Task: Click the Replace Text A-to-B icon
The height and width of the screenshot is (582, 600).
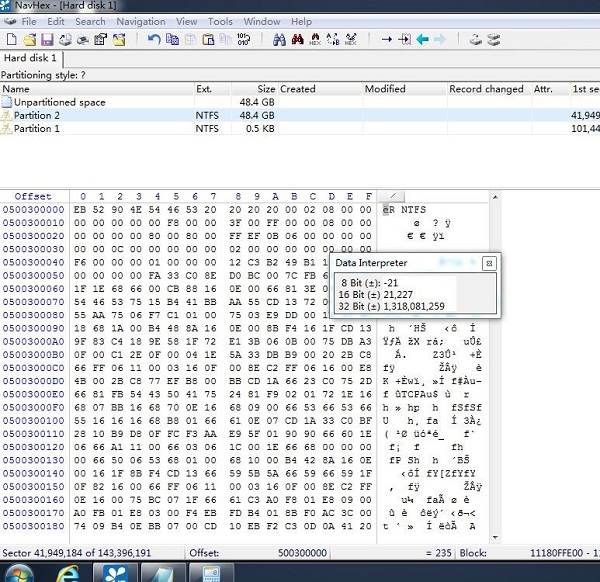Action: 333,39
